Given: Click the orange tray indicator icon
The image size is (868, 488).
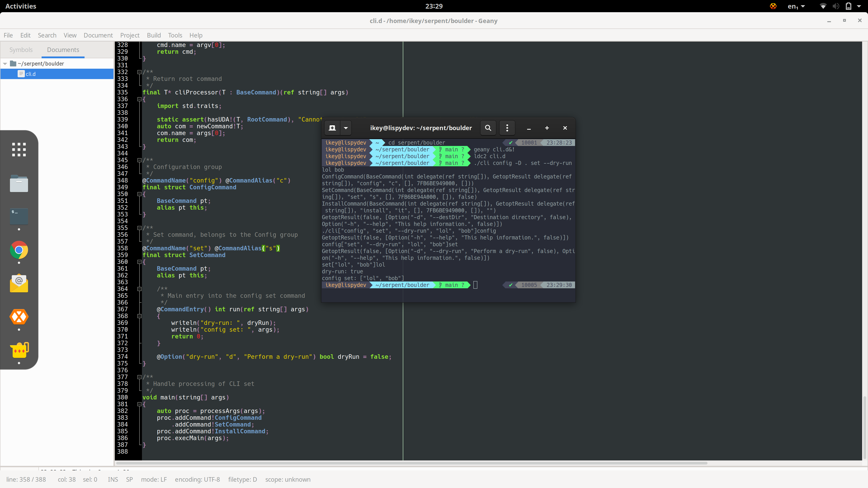Looking at the screenshot, I should point(773,6).
